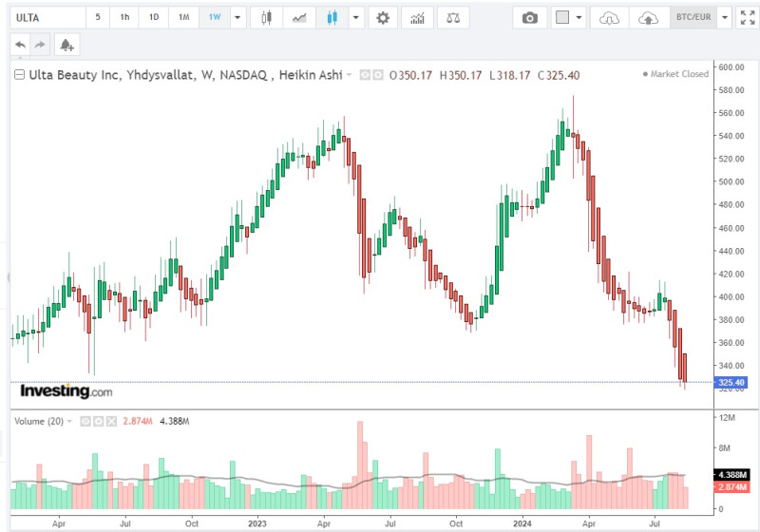Click the 600.00 price axis label

coord(731,66)
